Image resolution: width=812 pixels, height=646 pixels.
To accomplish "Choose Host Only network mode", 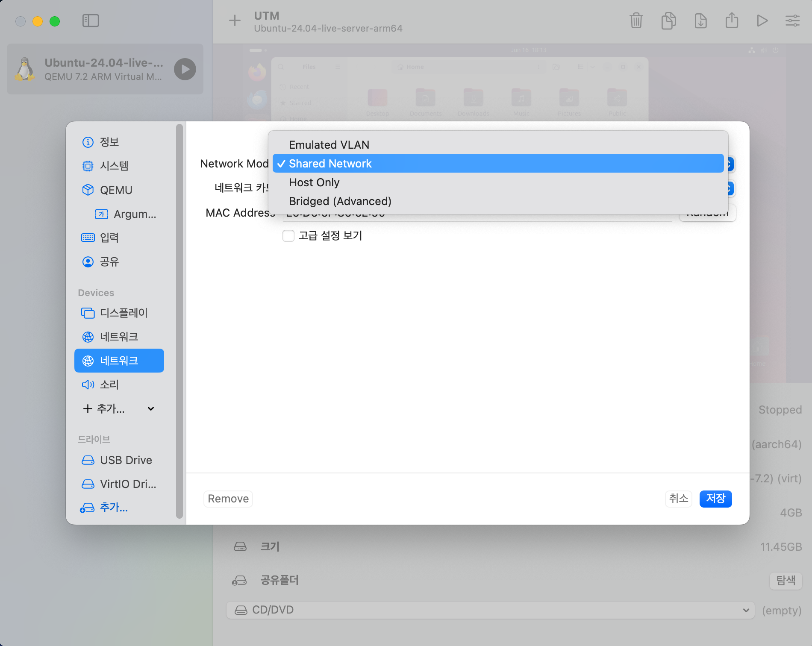I will pos(498,182).
